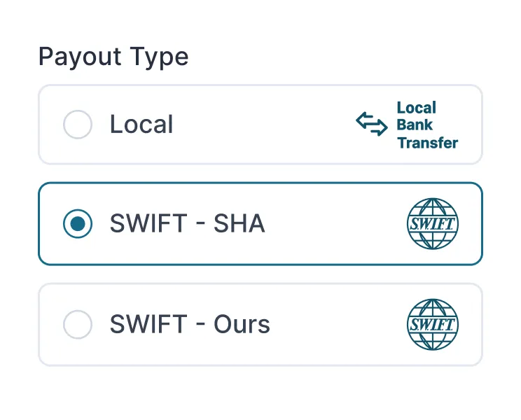Click the SWIFT globe logo in Ours row
The height and width of the screenshot is (420, 521).
pyautogui.click(x=433, y=324)
